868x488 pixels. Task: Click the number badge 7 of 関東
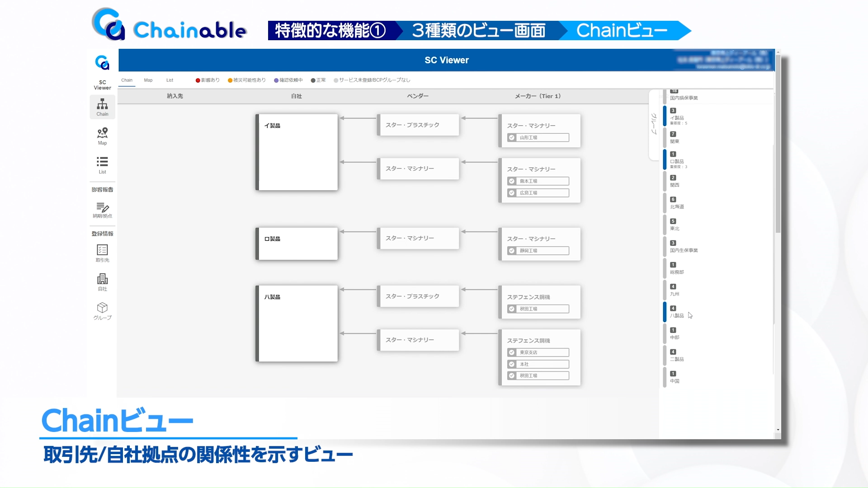click(673, 134)
